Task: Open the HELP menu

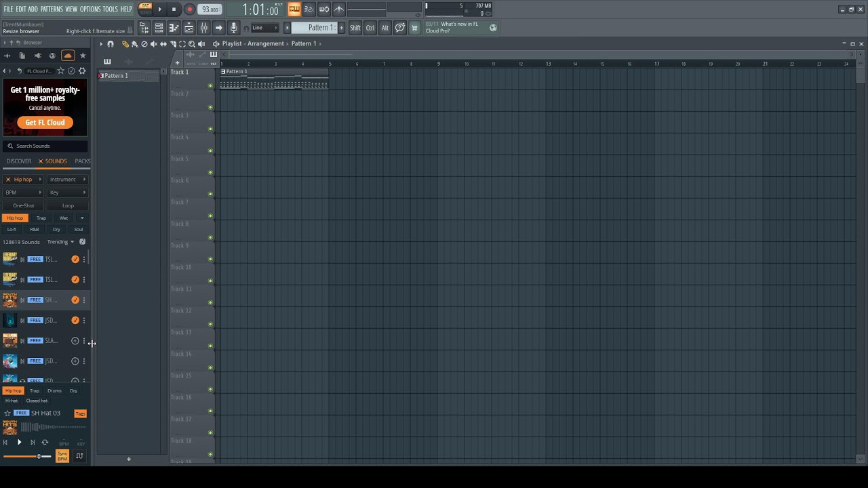Action: (x=126, y=9)
